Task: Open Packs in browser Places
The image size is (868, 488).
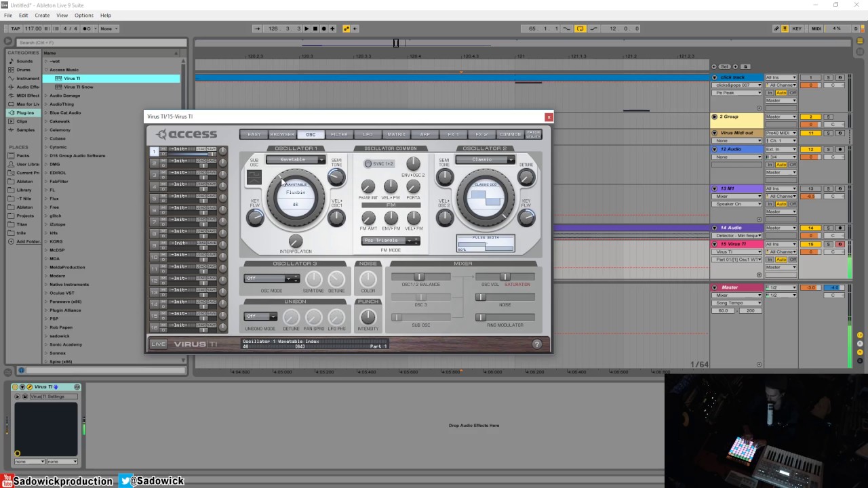Action: [23, 156]
